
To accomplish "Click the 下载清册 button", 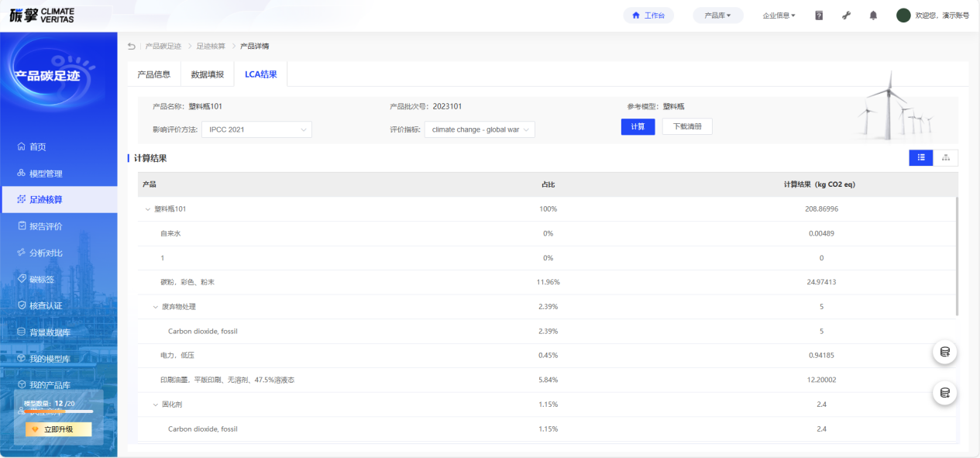I will point(687,126).
